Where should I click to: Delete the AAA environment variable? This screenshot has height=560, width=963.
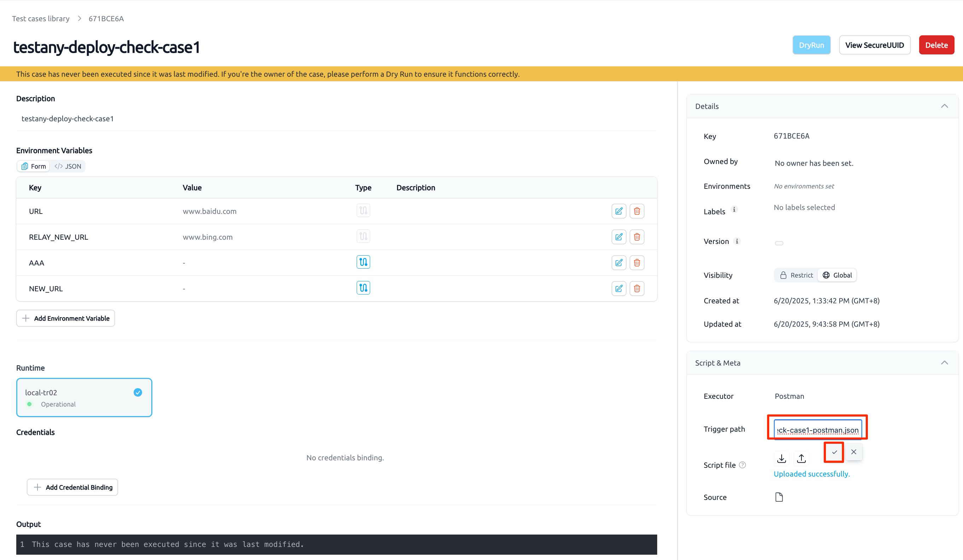point(637,263)
